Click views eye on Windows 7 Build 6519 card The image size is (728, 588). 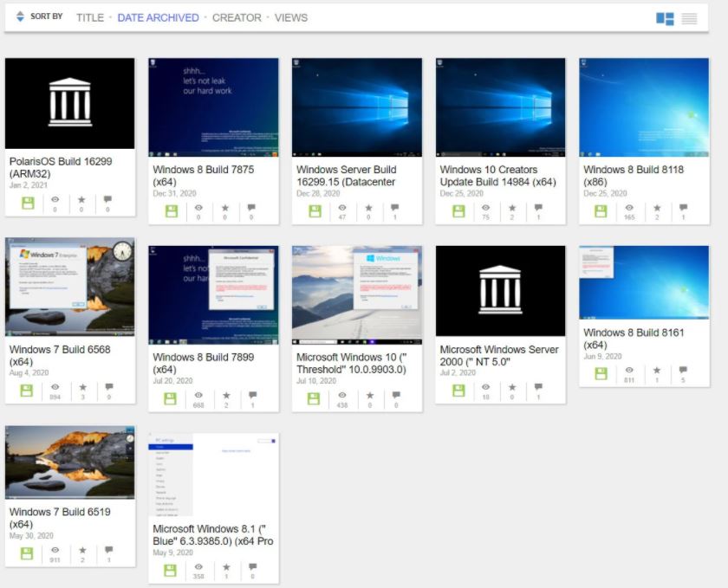pos(55,550)
